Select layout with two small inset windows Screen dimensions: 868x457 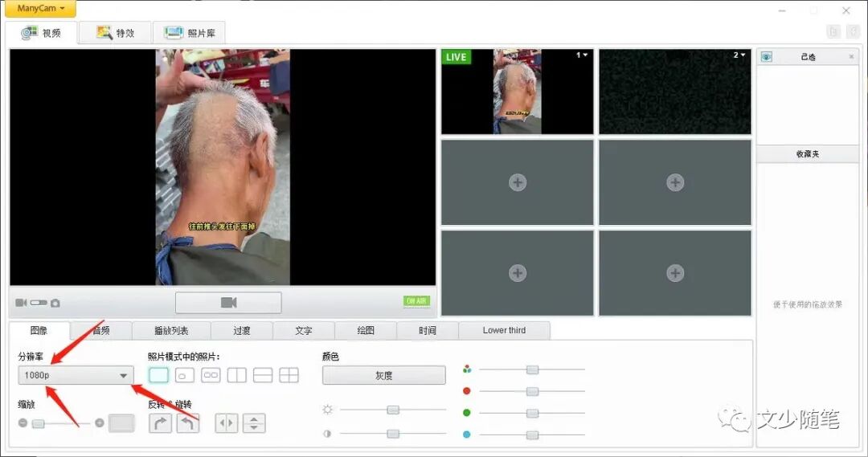pyautogui.click(x=211, y=375)
